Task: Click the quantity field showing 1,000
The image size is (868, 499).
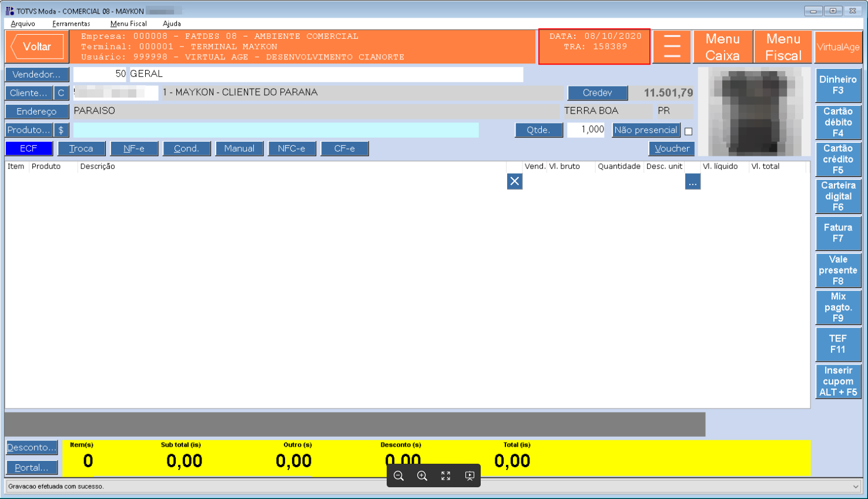Action: click(x=586, y=130)
